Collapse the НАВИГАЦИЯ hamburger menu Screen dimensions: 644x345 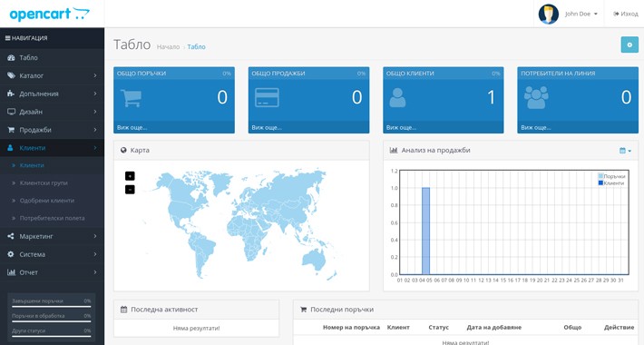click(7, 38)
